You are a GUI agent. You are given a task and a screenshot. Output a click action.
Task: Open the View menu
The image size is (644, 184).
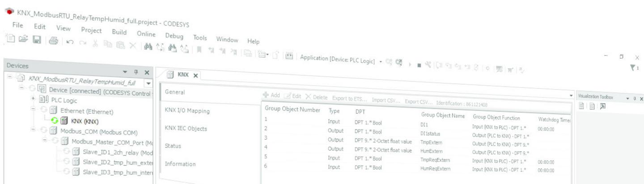click(64, 28)
